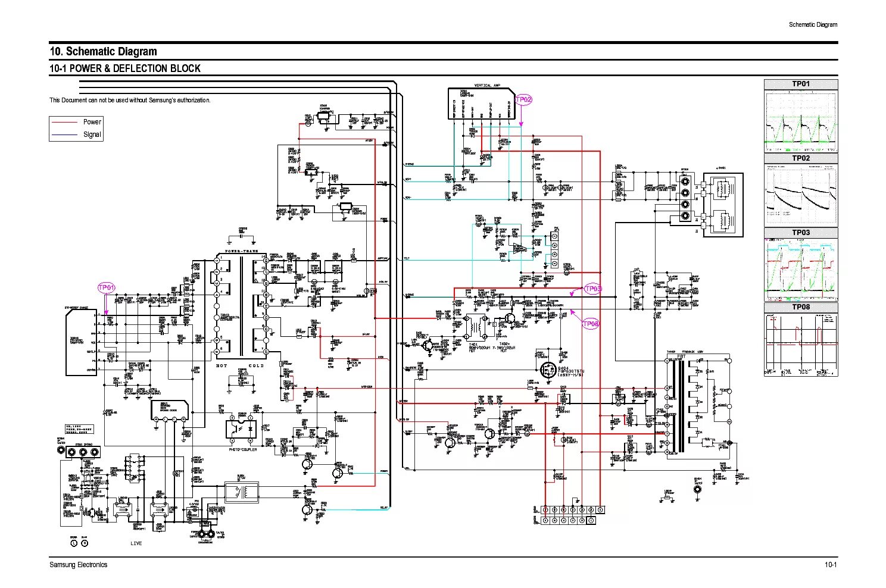Image resolution: width=886 pixels, height=588 pixels.
Task: Click the "LIVE" label
Action: click(x=136, y=543)
